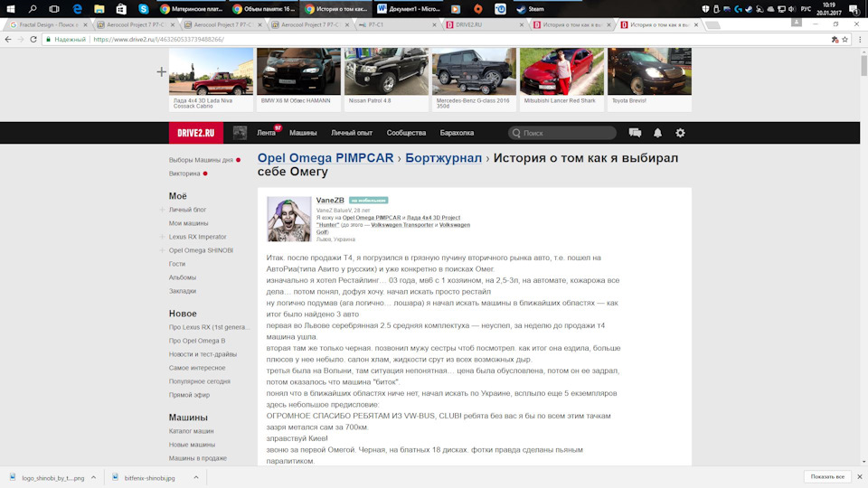
Task: Open the Бортжурнал breadcrumb link
Action: pos(443,157)
